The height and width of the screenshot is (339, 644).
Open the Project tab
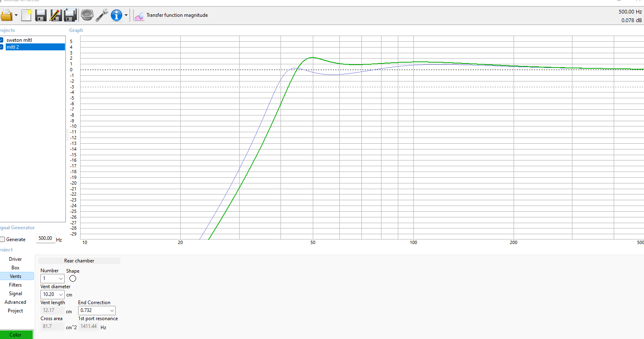coord(16,311)
